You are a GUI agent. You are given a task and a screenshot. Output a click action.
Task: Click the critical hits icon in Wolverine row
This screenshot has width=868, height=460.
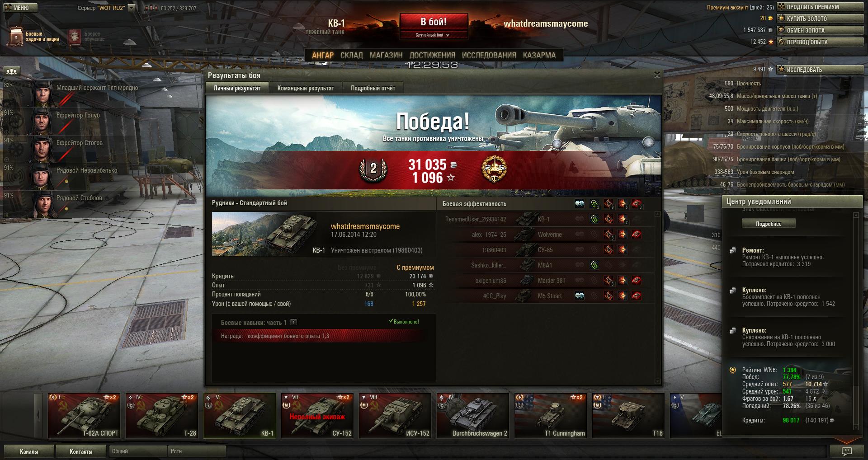pyautogui.click(x=609, y=235)
